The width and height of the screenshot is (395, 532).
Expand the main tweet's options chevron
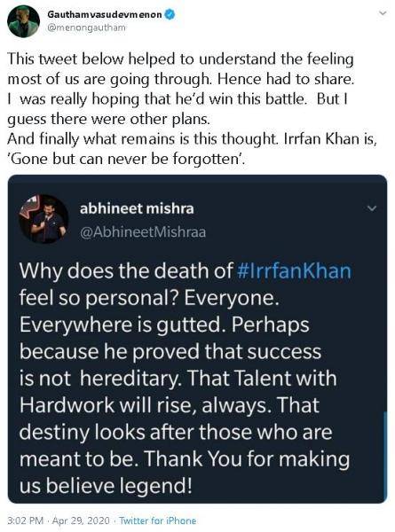(383, 13)
